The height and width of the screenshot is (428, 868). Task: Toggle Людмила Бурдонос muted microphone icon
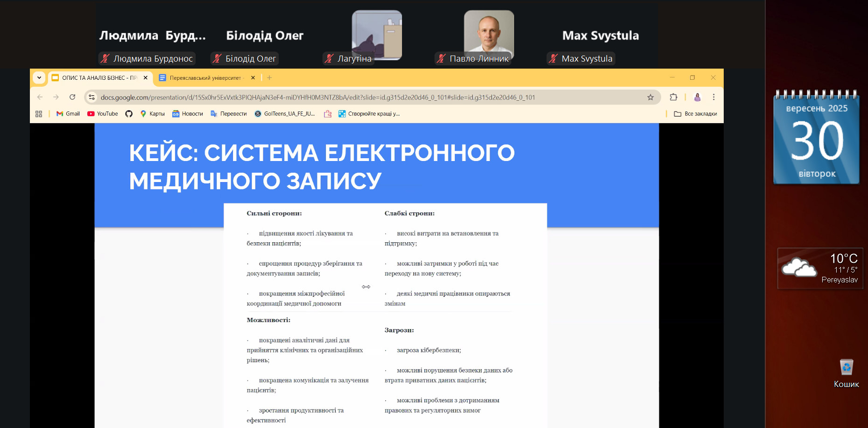(105, 59)
